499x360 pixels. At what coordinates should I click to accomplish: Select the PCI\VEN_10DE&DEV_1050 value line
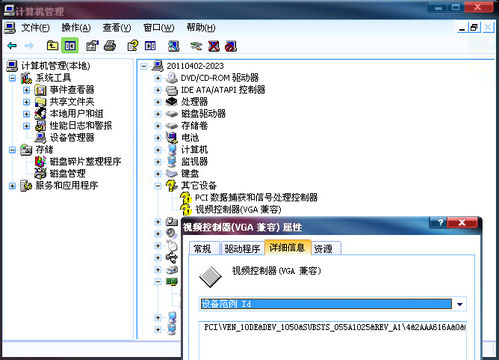pyautogui.click(x=334, y=327)
